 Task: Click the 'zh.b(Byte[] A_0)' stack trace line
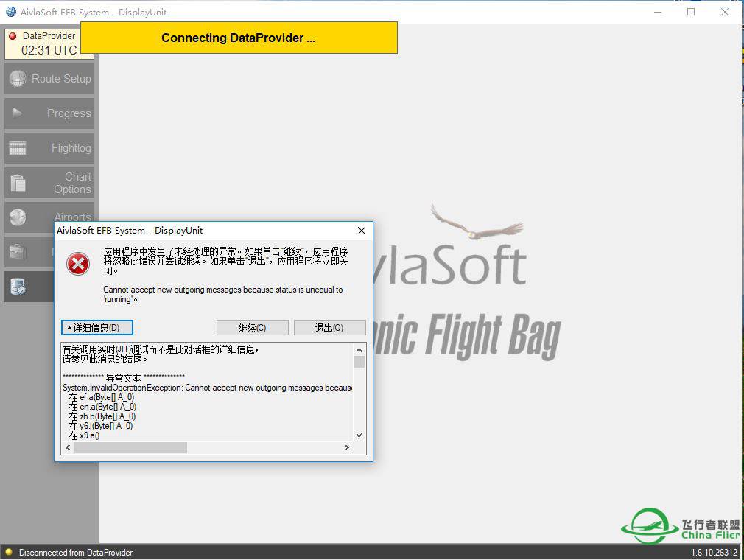pyautogui.click(x=102, y=416)
